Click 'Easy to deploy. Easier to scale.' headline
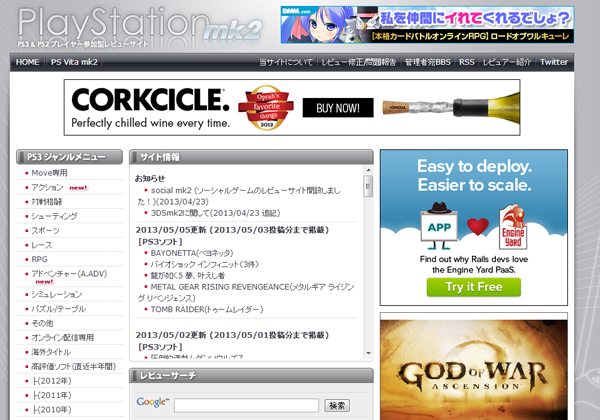Screen dimensions: 600x420 pyautogui.click(x=474, y=176)
